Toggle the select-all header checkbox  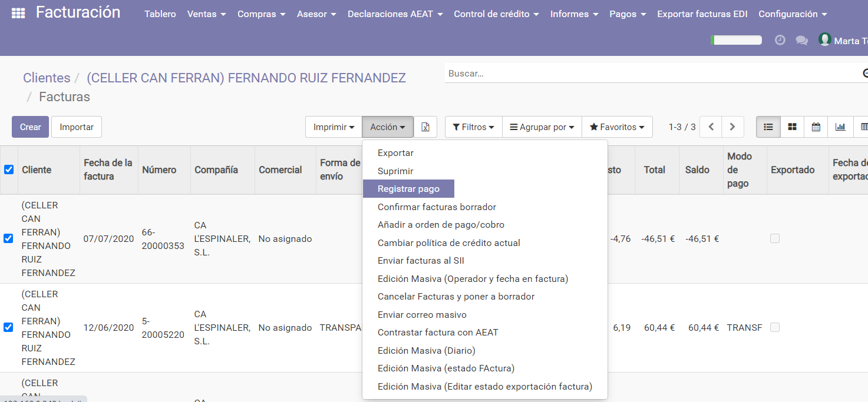9,170
